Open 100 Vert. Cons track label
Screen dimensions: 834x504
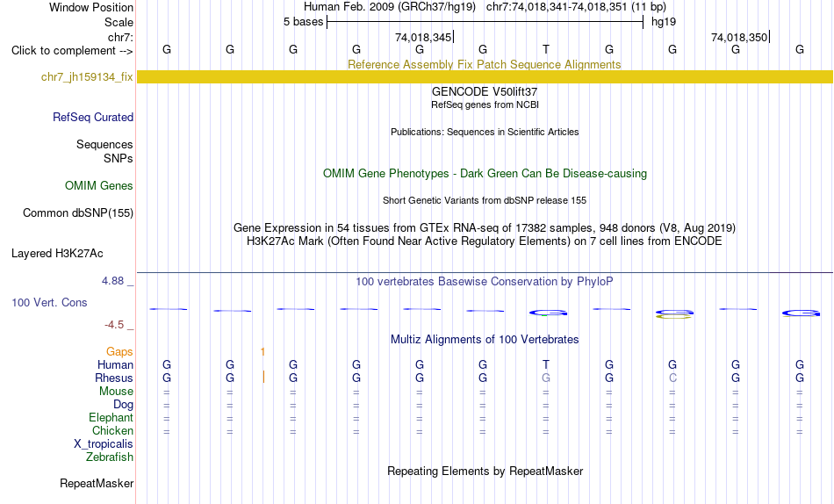pyautogui.click(x=49, y=303)
